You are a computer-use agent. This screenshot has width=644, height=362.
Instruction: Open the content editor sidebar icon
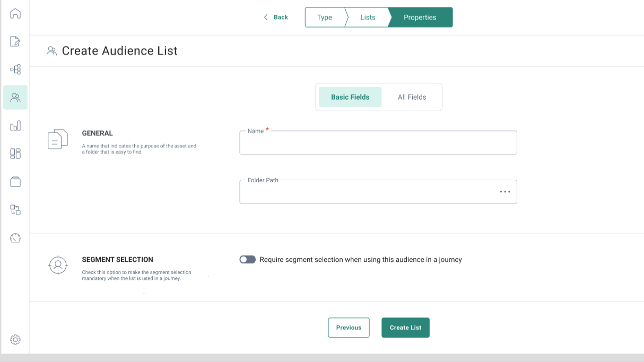click(15, 41)
